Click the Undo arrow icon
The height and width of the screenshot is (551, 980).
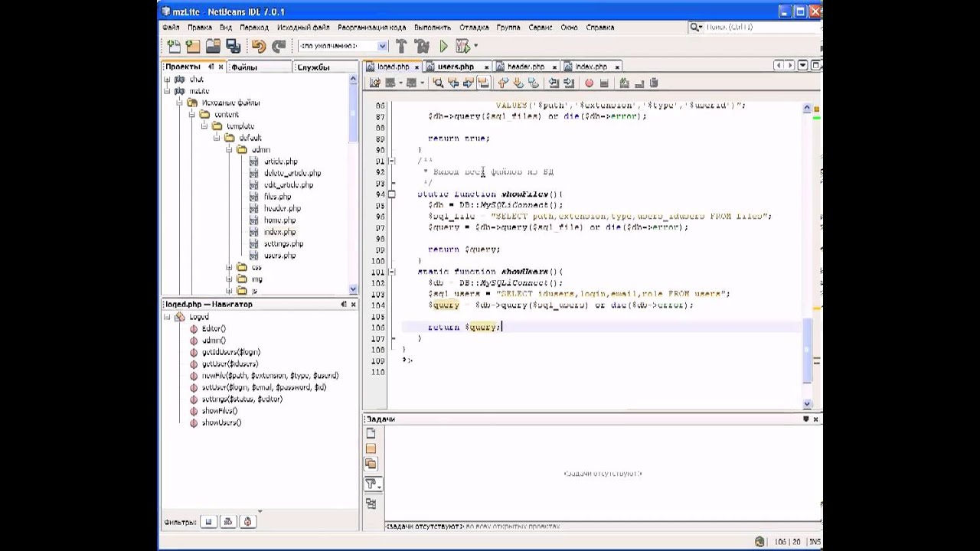point(259,47)
